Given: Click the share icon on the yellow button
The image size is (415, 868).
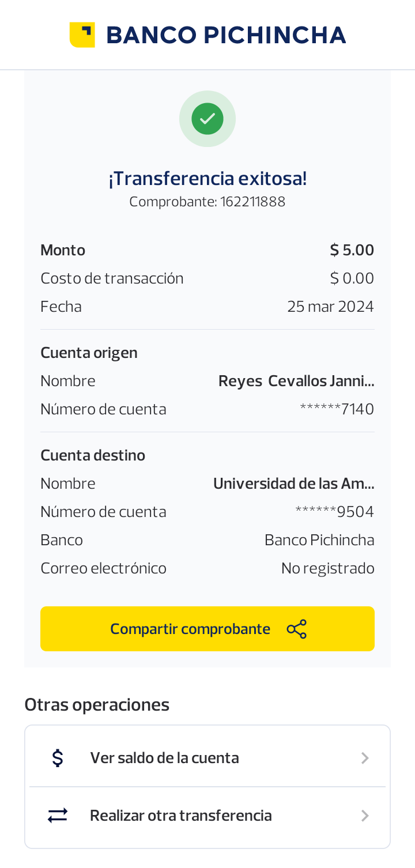Looking at the screenshot, I should click(x=297, y=629).
